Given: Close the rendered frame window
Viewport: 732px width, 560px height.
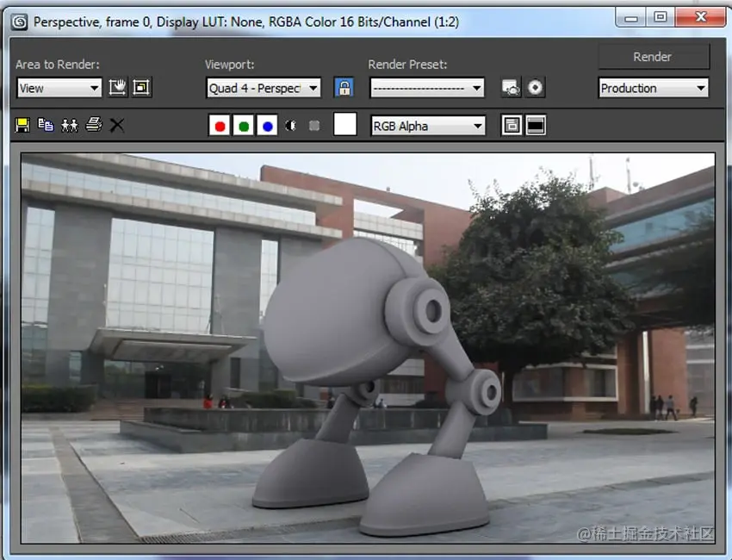Looking at the screenshot, I should click(700, 18).
